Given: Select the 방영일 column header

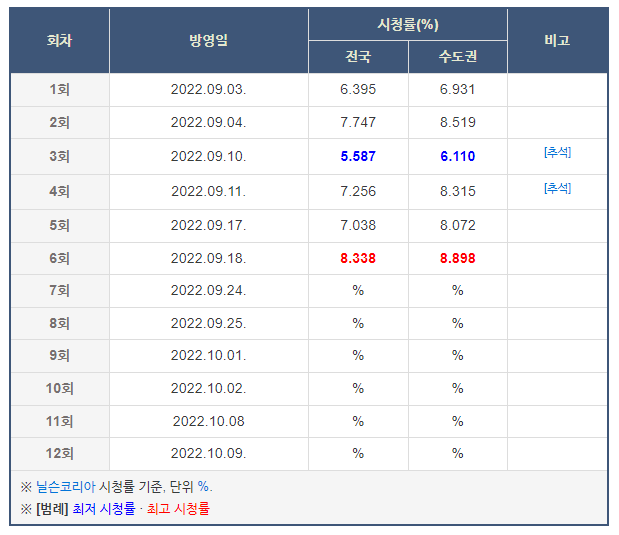Looking at the screenshot, I should [x=209, y=40].
